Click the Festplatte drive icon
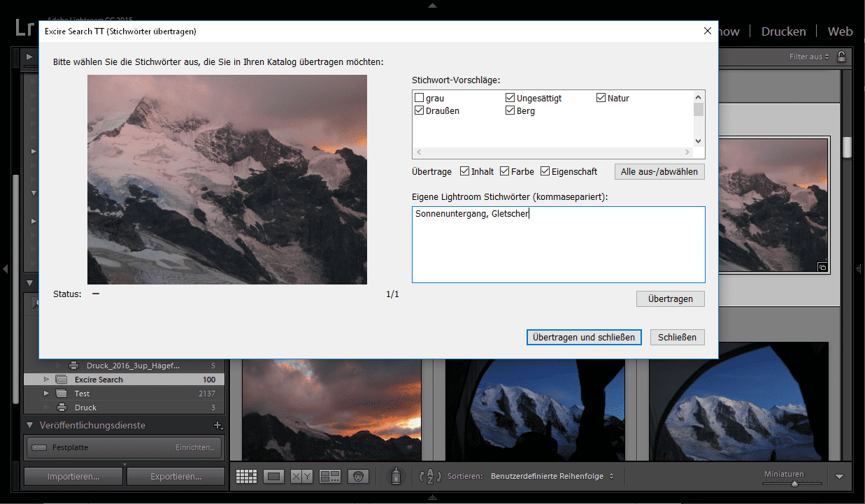Image resolution: width=865 pixels, height=504 pixels. 38,447
